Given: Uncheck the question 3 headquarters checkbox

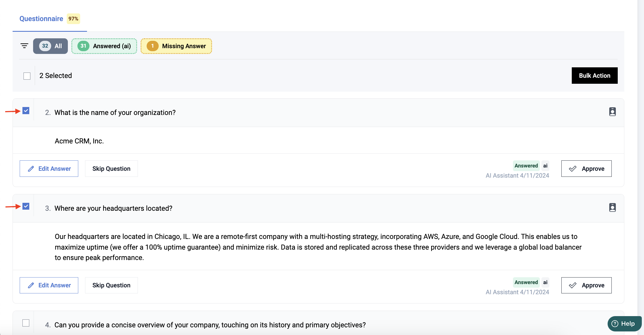Looking at the screenshot, I should (x=26, y=206).
